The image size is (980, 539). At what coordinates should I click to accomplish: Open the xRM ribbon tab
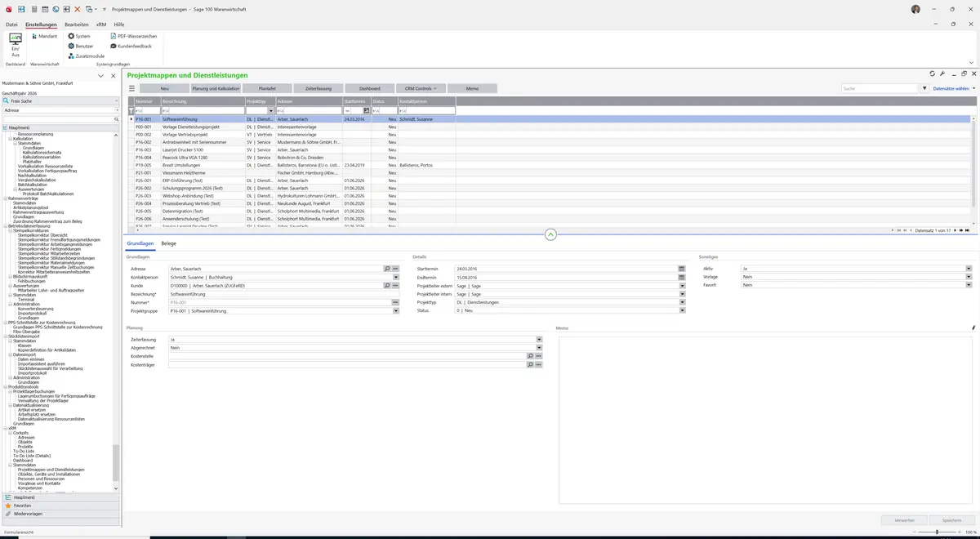101,24
